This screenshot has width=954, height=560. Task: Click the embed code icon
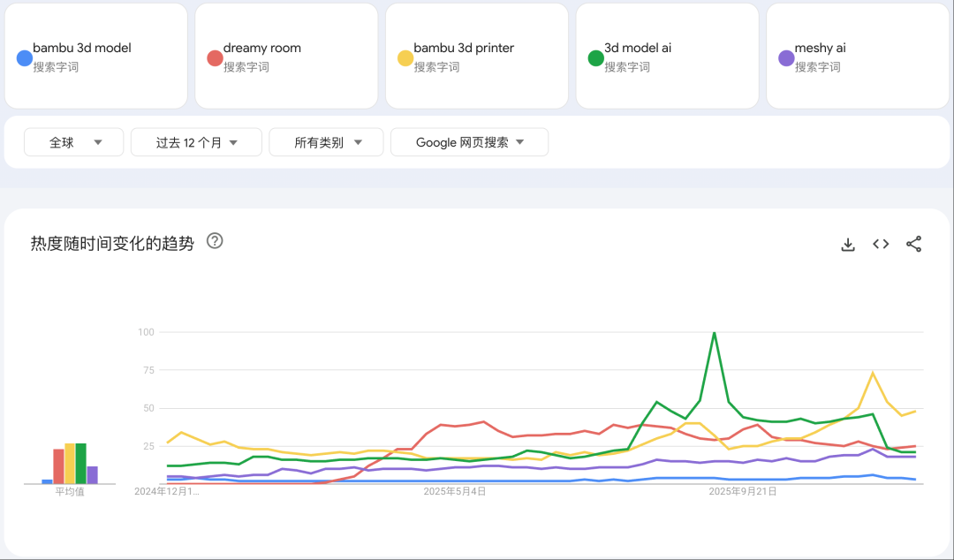(x=881, y=245)
